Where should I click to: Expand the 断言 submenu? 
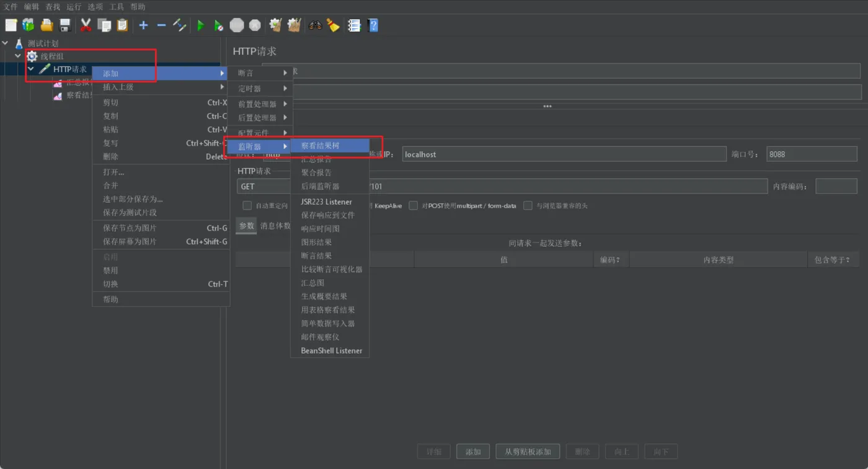coord(260,73)
